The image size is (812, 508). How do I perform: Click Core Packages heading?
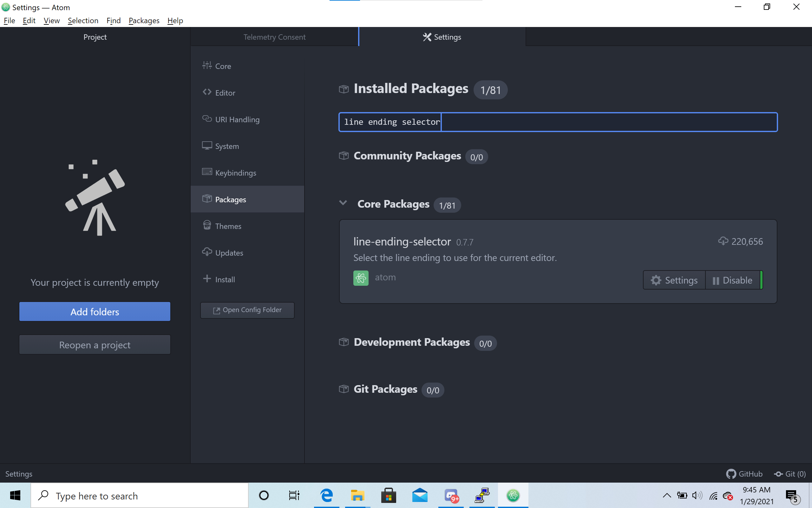(393, 204)
